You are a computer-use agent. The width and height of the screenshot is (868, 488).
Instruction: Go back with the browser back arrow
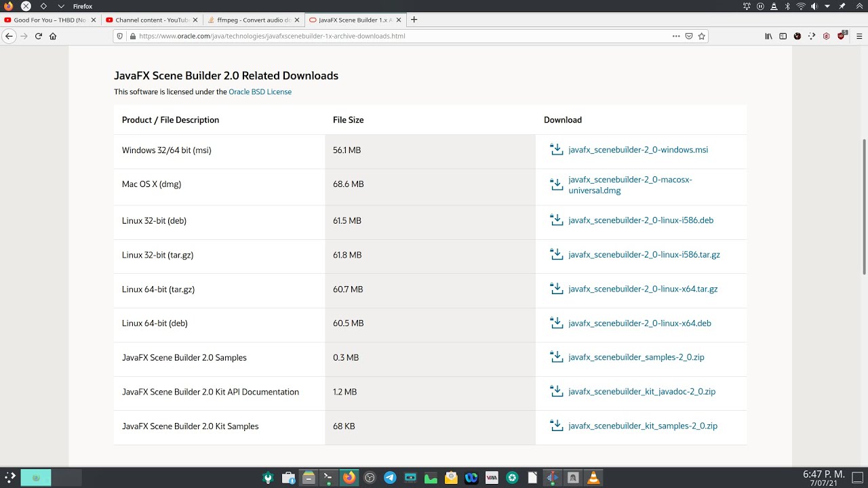pyautogui.click(x=9, y=36)
